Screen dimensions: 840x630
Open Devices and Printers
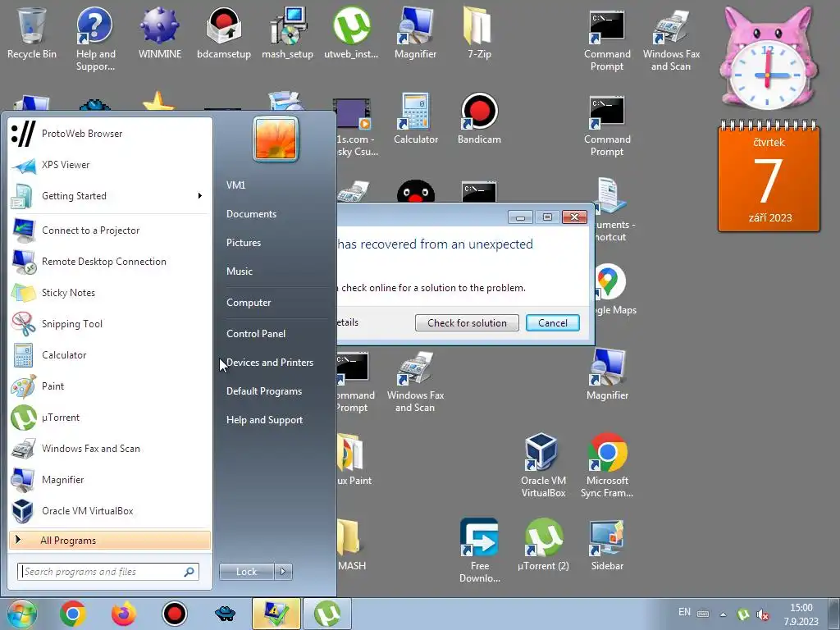[x=270, y=363]
